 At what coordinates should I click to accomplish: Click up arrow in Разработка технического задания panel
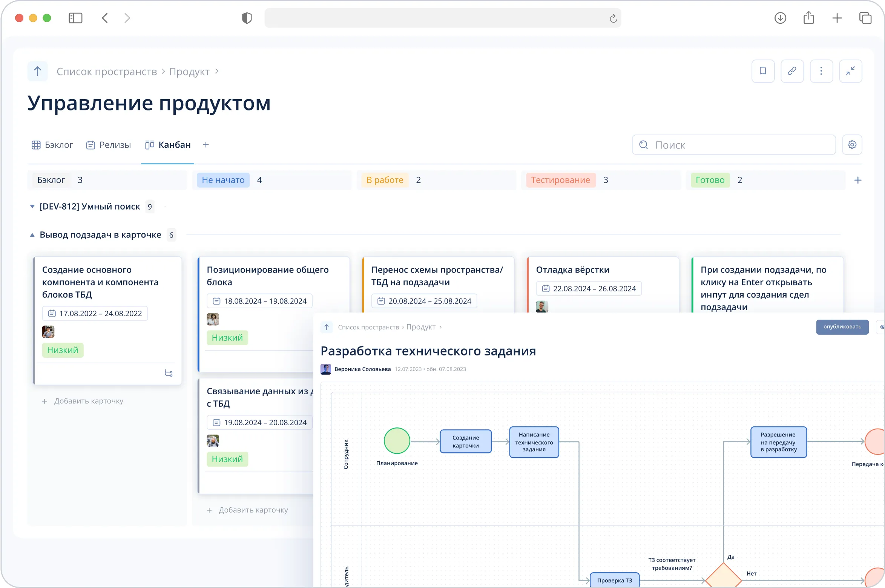[327, 327]
